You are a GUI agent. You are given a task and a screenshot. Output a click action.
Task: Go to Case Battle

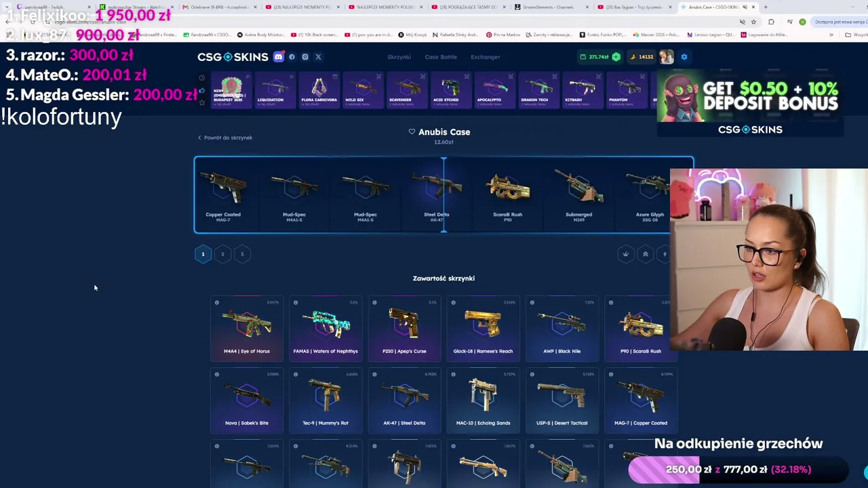441,57
